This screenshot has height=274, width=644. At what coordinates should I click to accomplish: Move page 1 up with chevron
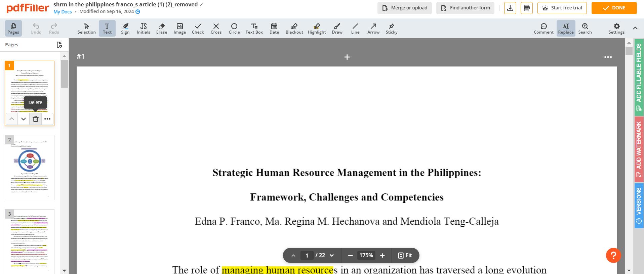[12, 119]
